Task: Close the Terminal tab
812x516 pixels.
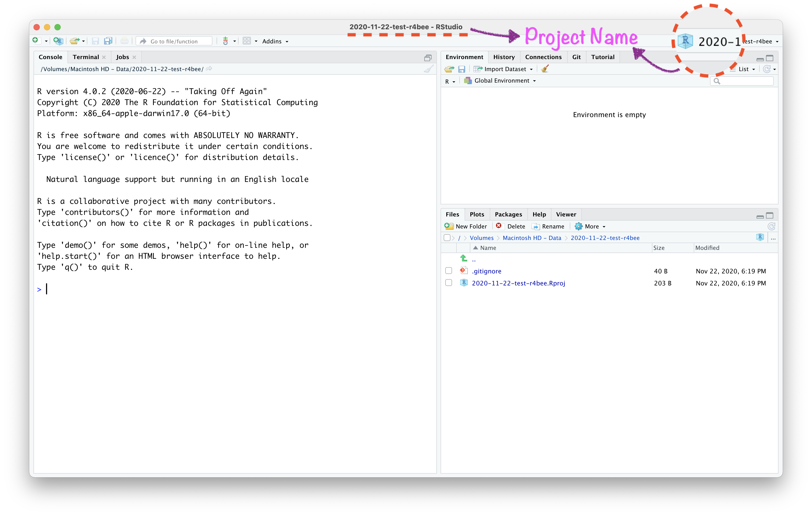Action: click(104, 57)
